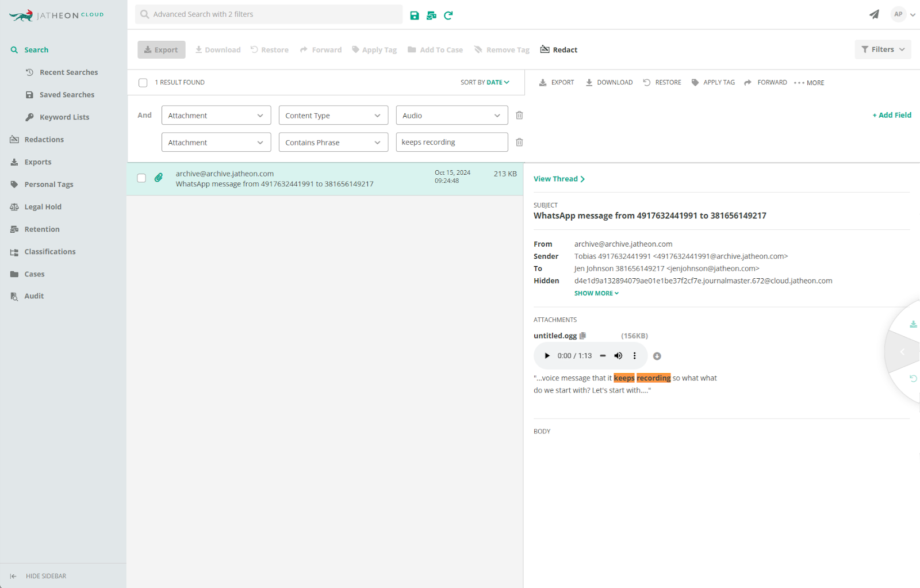Adjust the audio player volume slider
Viewport: 920px width, 588px height.
pyautogui.click(x=603, y=356)
